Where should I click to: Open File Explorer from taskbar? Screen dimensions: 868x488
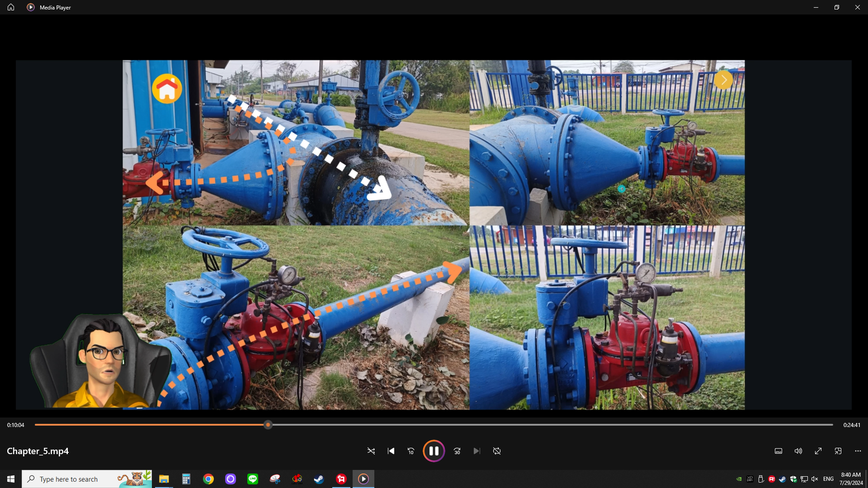pos(164,479)
